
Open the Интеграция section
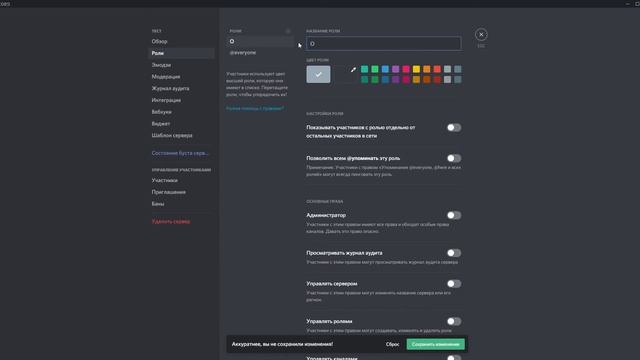click(x=181, y=100)
